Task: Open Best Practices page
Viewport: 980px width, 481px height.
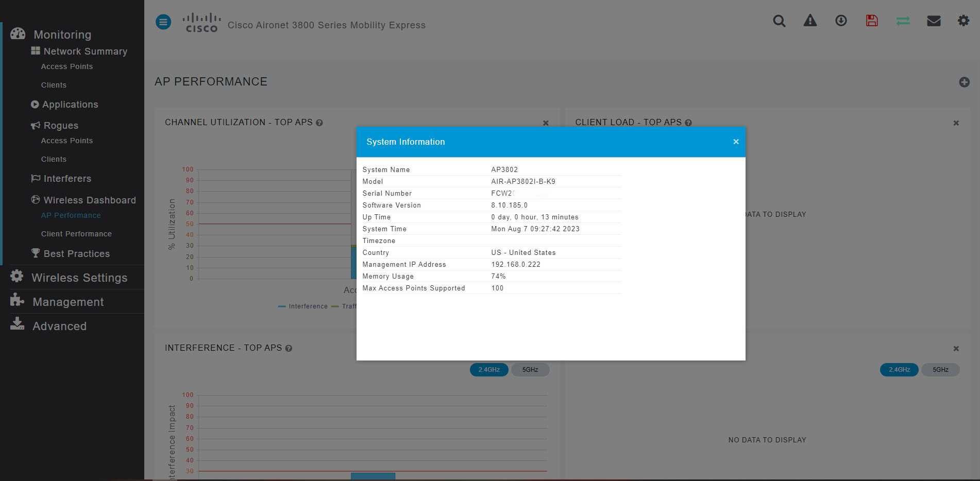Action: (x=77, y=254)
